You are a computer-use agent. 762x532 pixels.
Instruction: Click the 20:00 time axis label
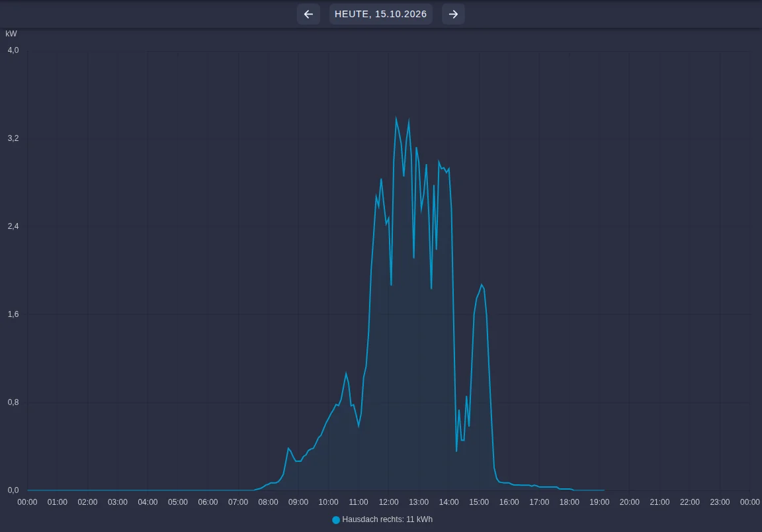[629, 502]
